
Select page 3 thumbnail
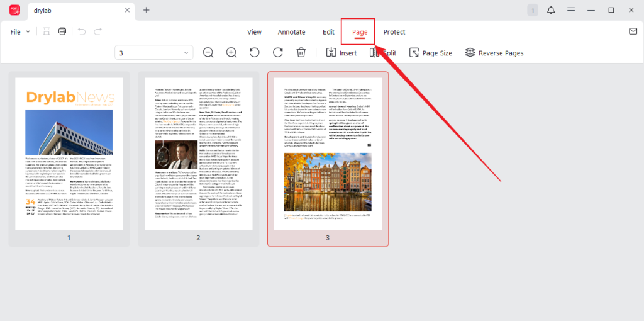(x=328, y=154)
